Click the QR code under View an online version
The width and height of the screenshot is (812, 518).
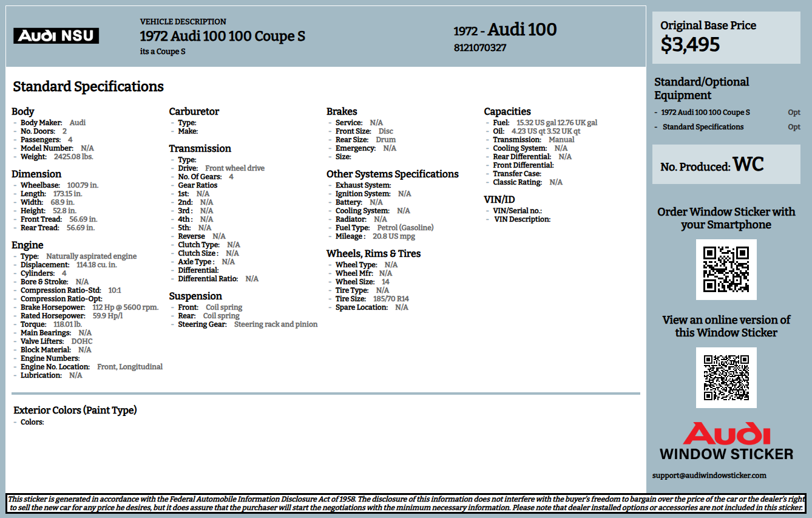coord(726,377)
